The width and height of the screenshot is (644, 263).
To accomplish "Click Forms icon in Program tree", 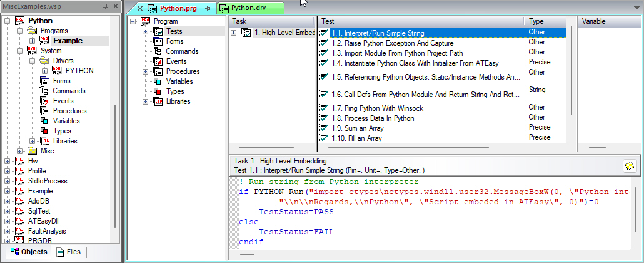I will [x=158, y=41].
